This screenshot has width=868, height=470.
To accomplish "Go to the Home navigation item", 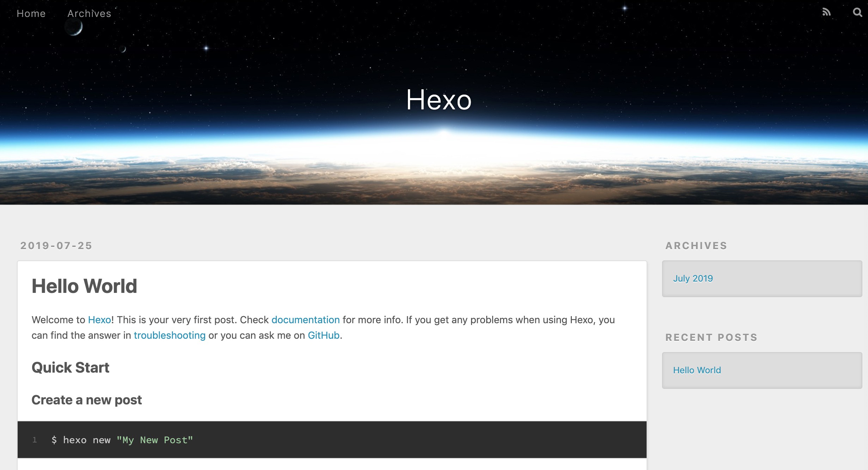I will coord(31,13).
